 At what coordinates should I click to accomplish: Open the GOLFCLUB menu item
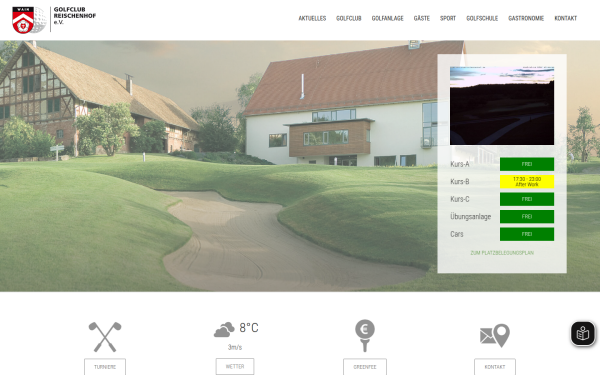(349, 18)
